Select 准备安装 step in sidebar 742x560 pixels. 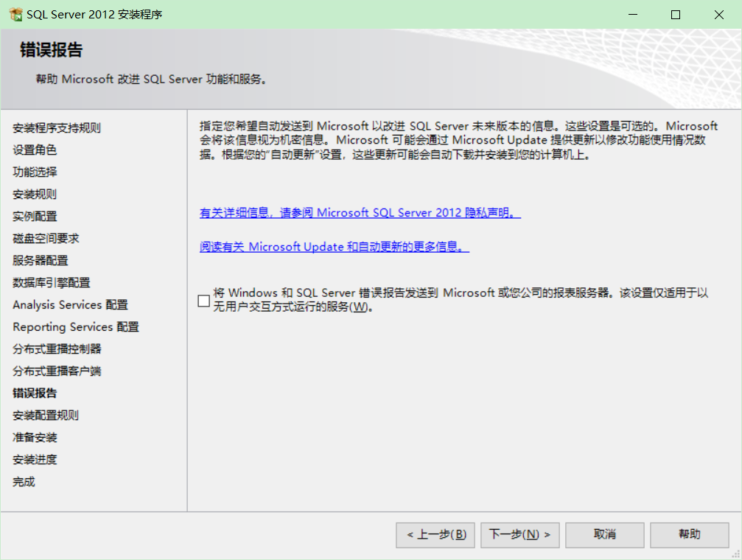35,438
